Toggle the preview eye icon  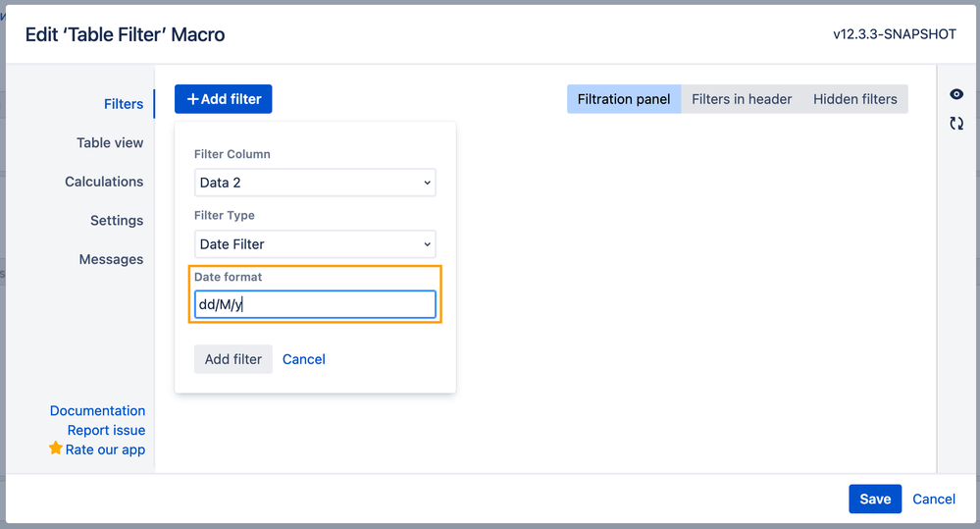point(956,94)
